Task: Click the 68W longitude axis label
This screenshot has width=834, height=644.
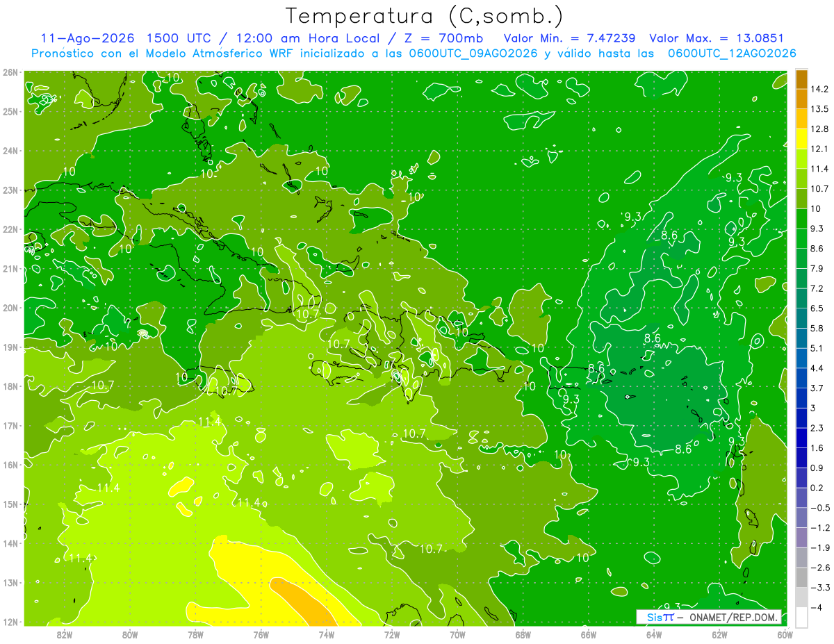Action: pyautogui.click(x=523, y=634)
